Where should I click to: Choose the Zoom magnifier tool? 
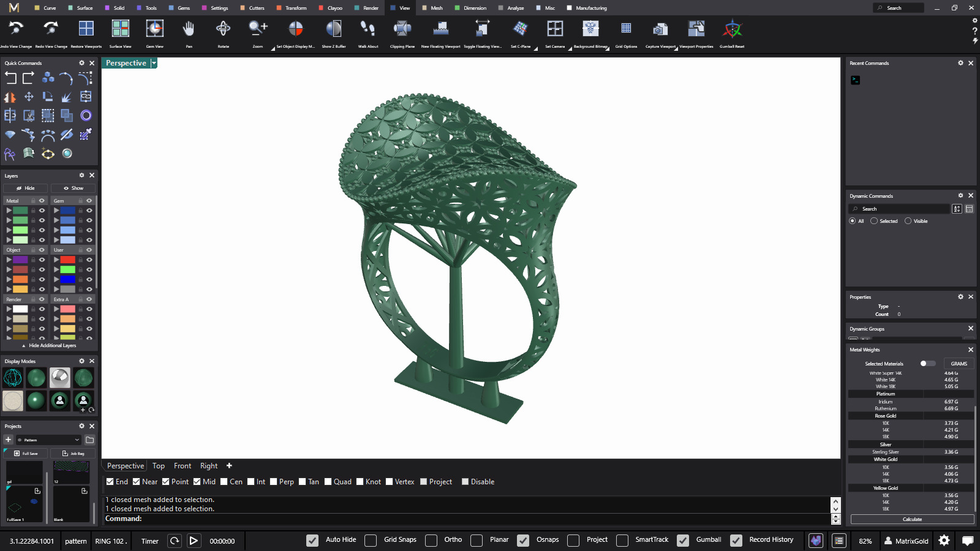pos(258,28)
